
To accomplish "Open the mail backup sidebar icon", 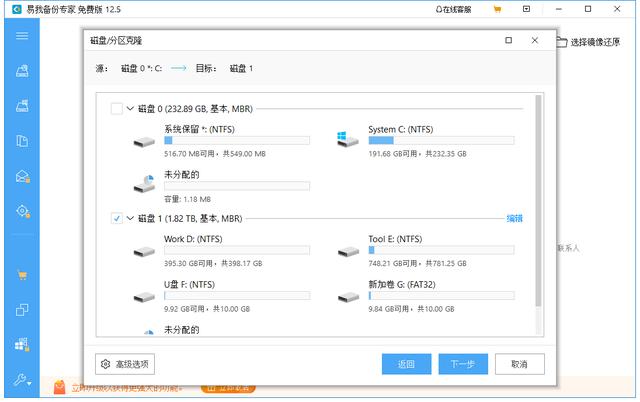I will click(22, 176).
